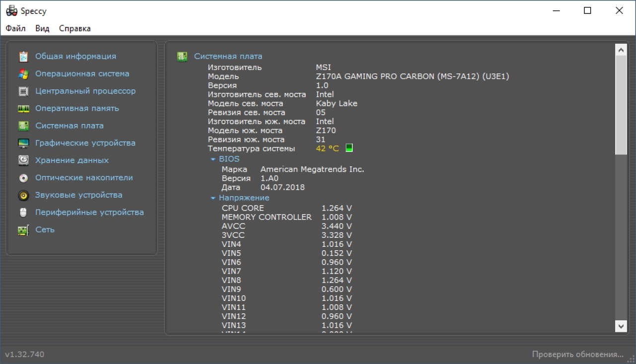The height and width of the screenshot is (364, 636).
Task: Open the Сеть section
Action: pos(45,230)
